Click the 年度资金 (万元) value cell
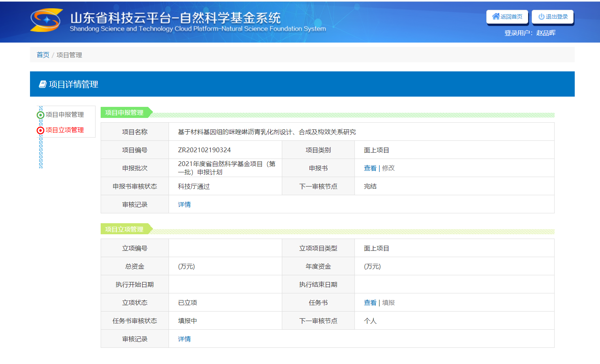Image resolution: width=600 pixels, height=364 pixels. [x=454, y=266]
